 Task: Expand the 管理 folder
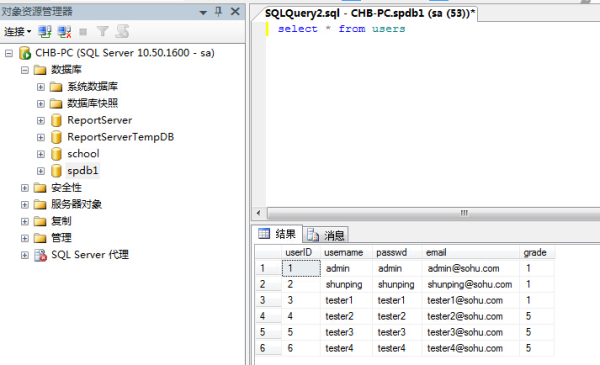(x=25, y=238)
